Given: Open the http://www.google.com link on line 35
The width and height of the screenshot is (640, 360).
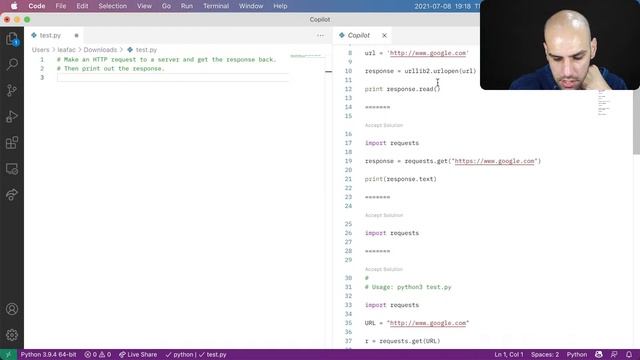Looking at the screenshot, I should click(x=428, y=323).
